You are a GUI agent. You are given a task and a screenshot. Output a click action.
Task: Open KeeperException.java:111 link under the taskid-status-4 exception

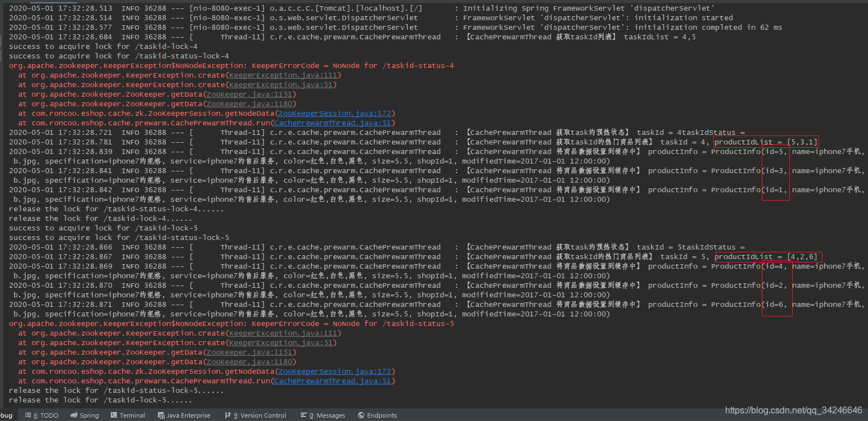tap(283, 75)
